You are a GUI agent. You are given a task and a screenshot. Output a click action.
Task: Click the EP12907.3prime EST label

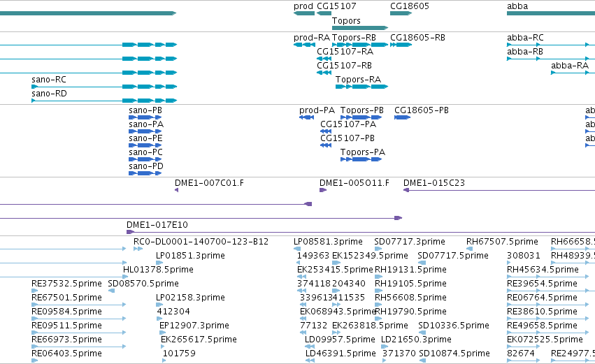click(x=194, y=326)
